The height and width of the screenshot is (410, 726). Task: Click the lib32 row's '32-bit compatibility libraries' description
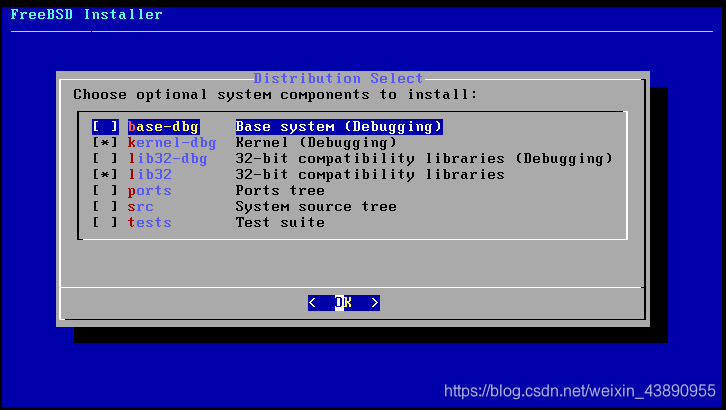click(370, 174)
